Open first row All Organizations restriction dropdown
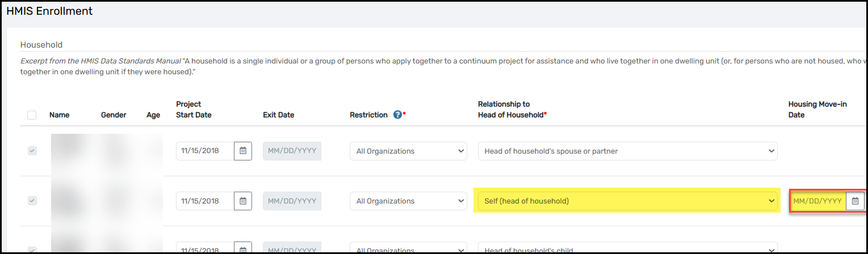Viewport: 868px width, 254px height. pyautogui.click(x=408, y=151)
